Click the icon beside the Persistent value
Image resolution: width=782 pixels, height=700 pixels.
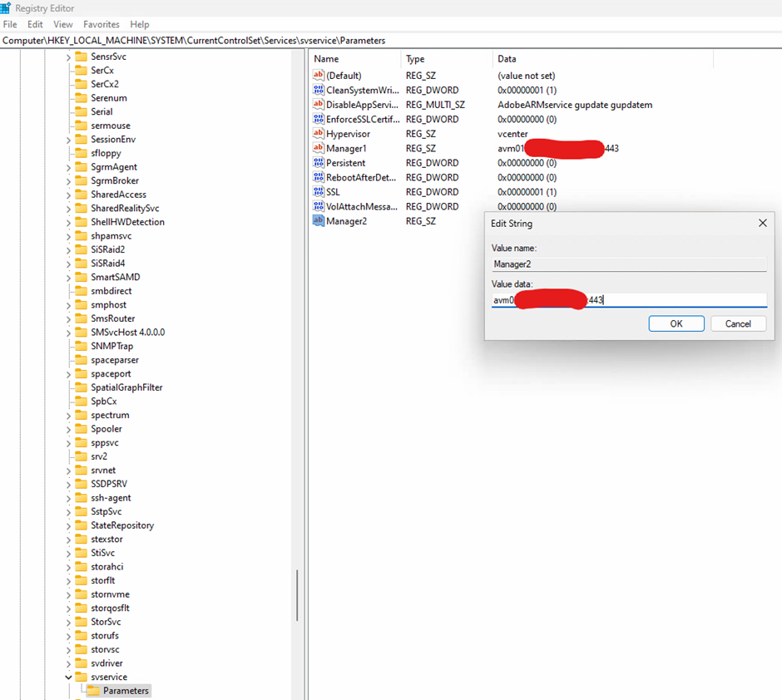[x=318, y=163]
